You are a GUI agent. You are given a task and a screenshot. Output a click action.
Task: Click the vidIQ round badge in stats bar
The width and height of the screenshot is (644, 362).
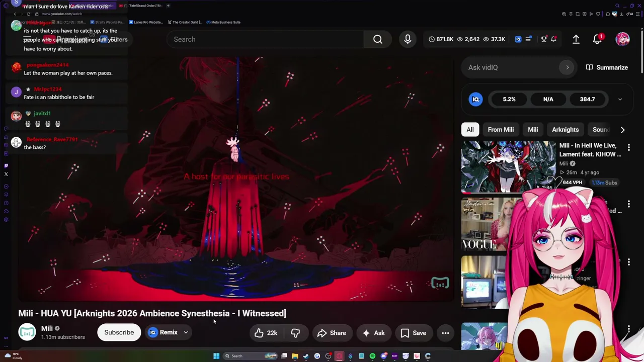[475, 99]
